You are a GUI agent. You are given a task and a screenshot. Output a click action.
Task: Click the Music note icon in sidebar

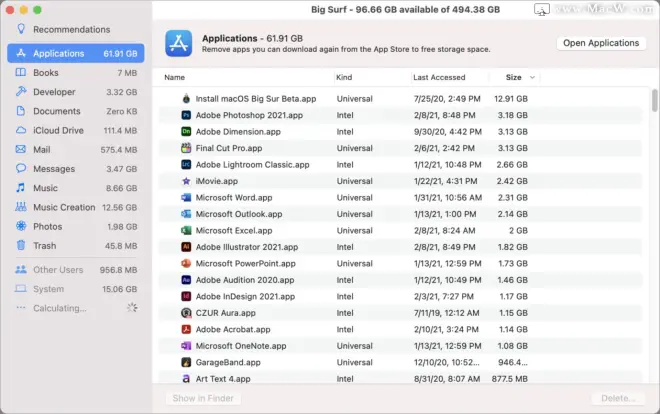21,188
